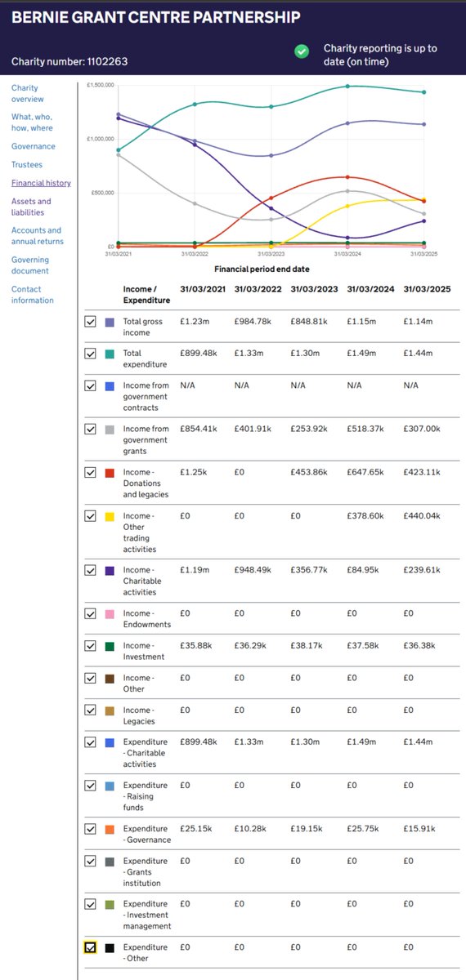This screenshot has width=466, height=980.
Task: Toggle Income - Other checkbox
Action: tap(91, 678)
